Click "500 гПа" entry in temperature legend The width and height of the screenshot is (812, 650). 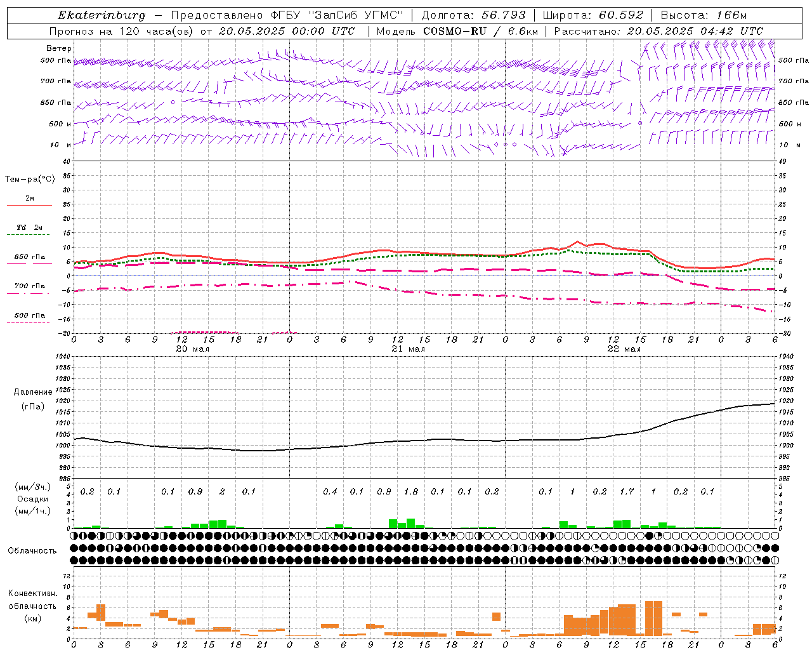click(30, 315)
